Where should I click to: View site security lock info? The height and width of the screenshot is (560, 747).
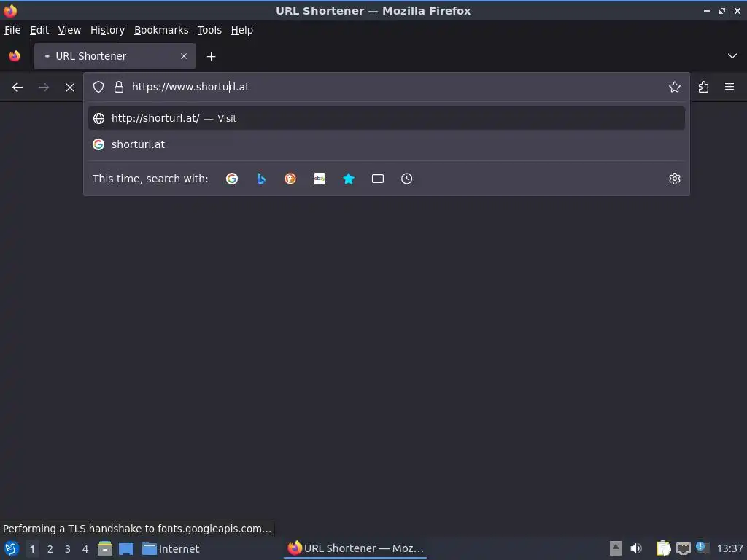pos(119,87)
